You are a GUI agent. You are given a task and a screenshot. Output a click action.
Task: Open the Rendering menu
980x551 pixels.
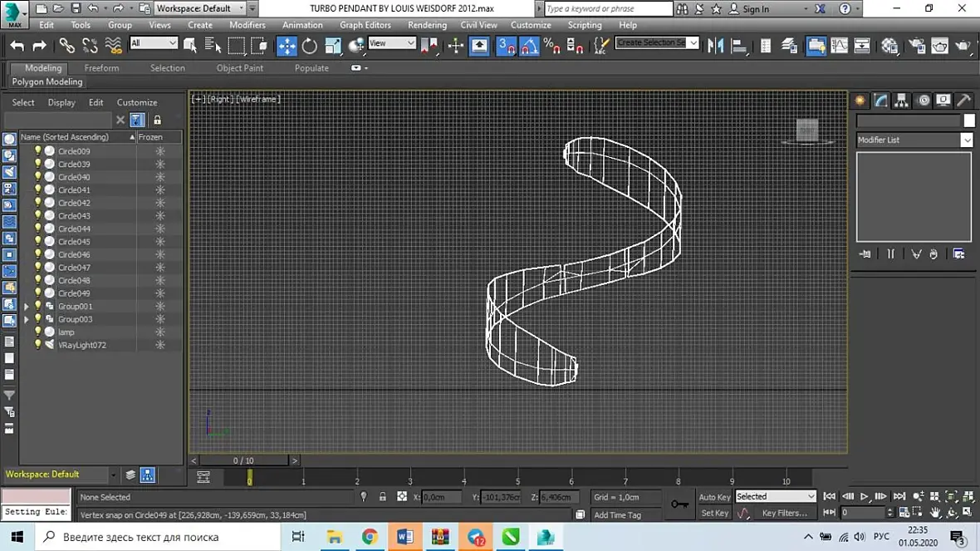427,25
